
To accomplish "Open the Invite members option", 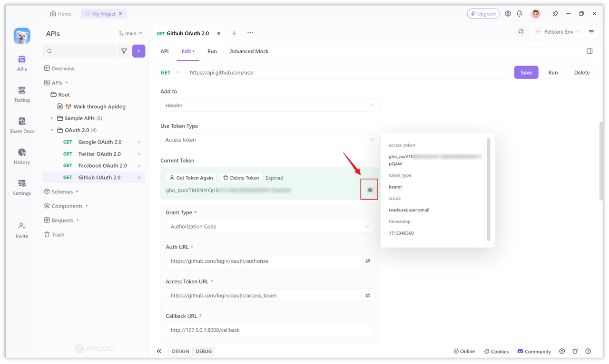I will click(x=22, y=230).
